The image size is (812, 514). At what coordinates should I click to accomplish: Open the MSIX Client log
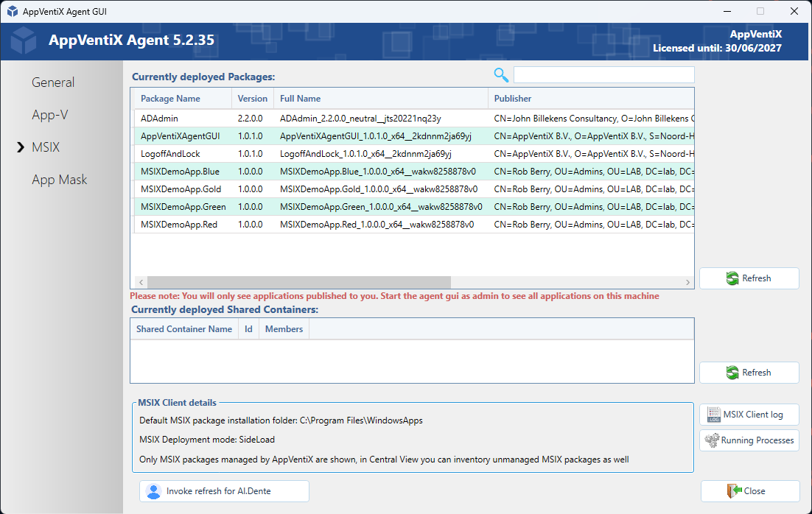coord(749,415)
